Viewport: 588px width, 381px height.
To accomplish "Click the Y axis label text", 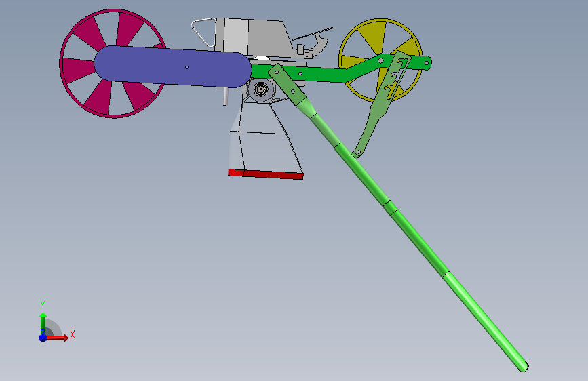I will tap(43, 305).
